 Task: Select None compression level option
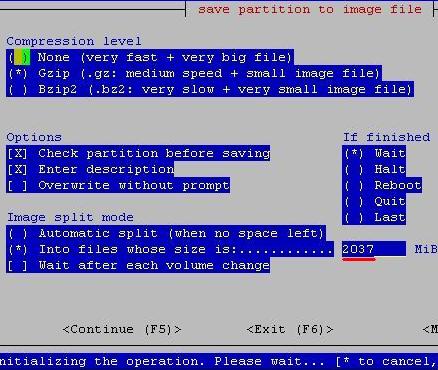pyautogui.click(x=150, y=57)
